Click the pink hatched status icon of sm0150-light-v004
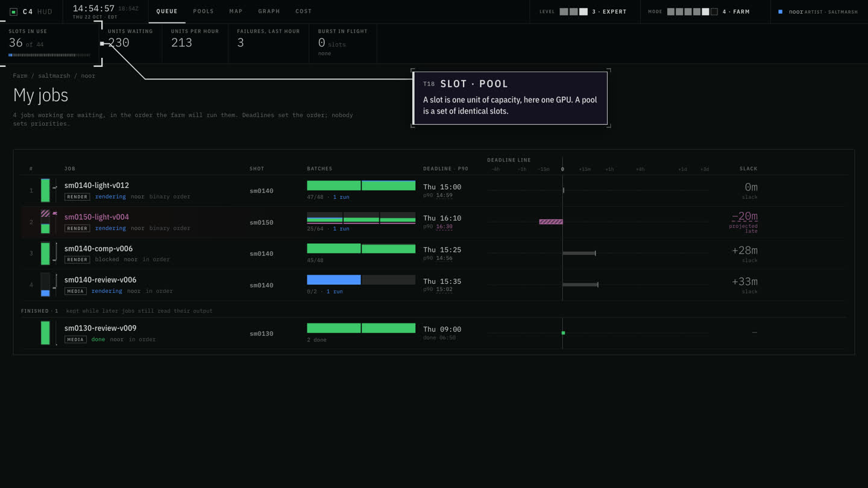This screenshot has width=868, height=488. pos(45,213)
